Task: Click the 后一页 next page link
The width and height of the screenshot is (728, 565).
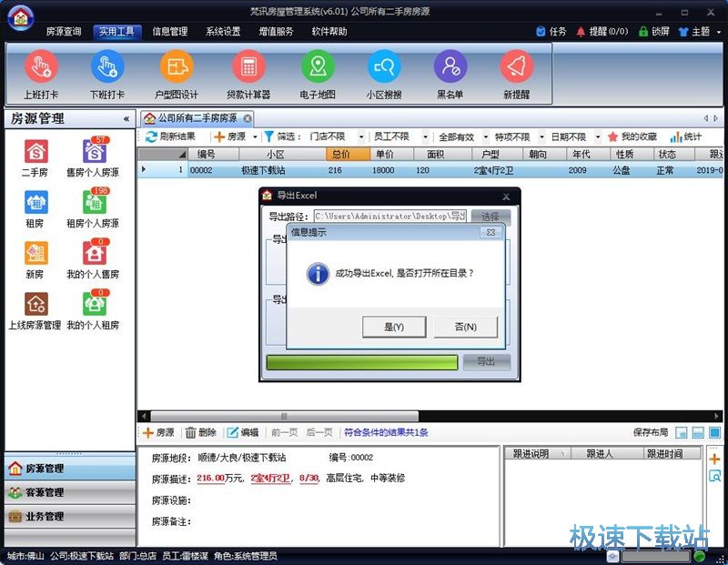Action: pos(319,433)
